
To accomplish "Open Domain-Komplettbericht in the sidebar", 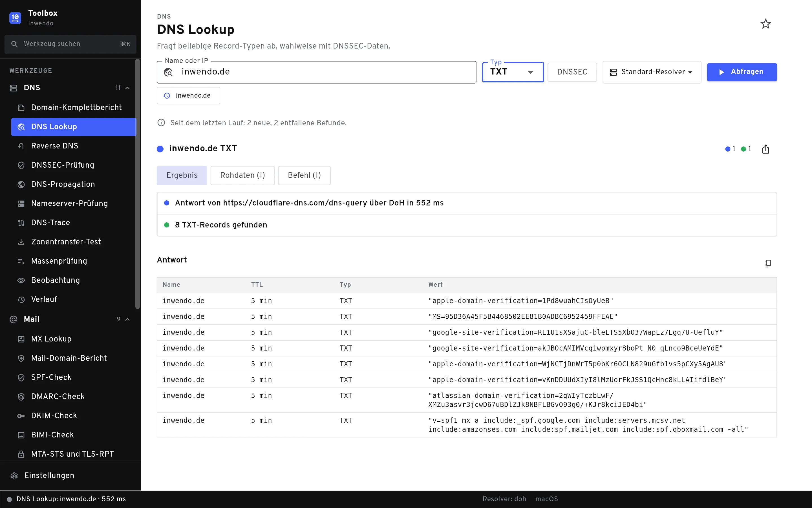I will coord(74,108).
